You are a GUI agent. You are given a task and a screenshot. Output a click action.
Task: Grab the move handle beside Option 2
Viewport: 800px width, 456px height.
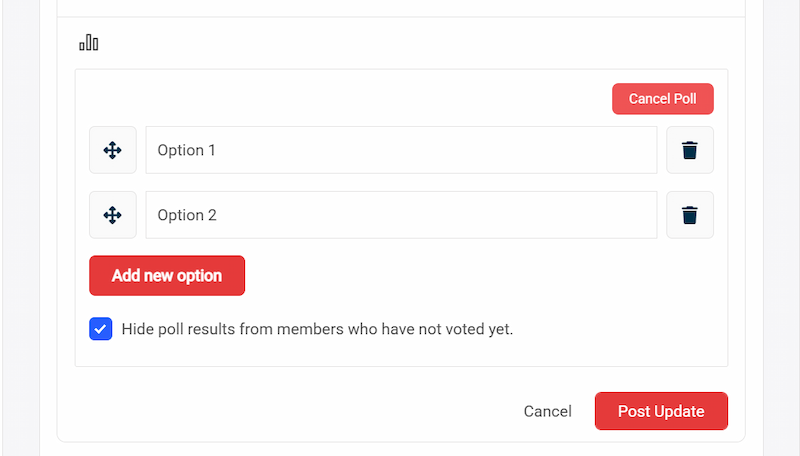[x=113, y=215]
